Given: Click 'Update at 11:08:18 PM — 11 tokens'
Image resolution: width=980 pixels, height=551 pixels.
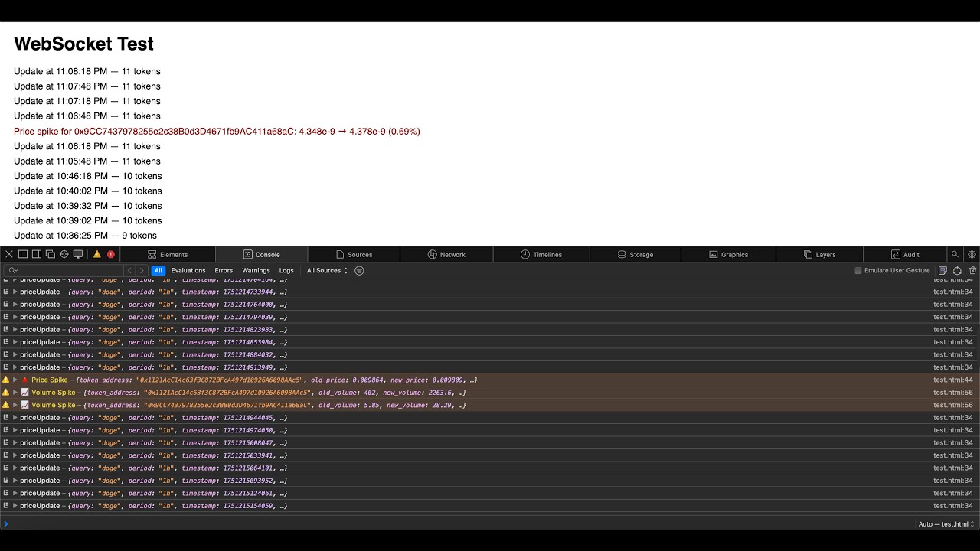Looking at the screenshot, I should pyautogui.click(x=87, y=71).
